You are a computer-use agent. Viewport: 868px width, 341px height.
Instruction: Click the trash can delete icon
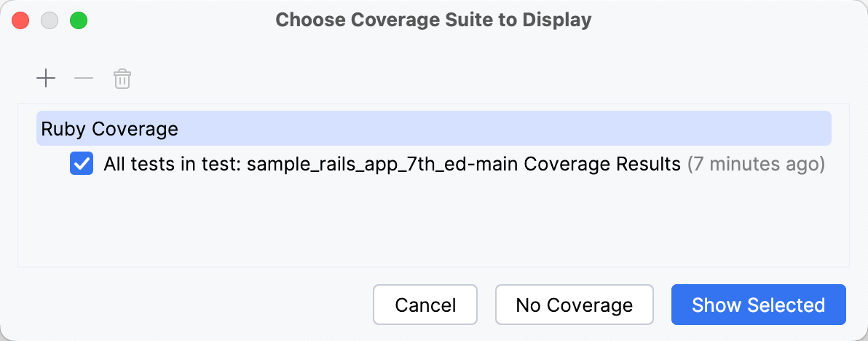[x=122, y=79]
